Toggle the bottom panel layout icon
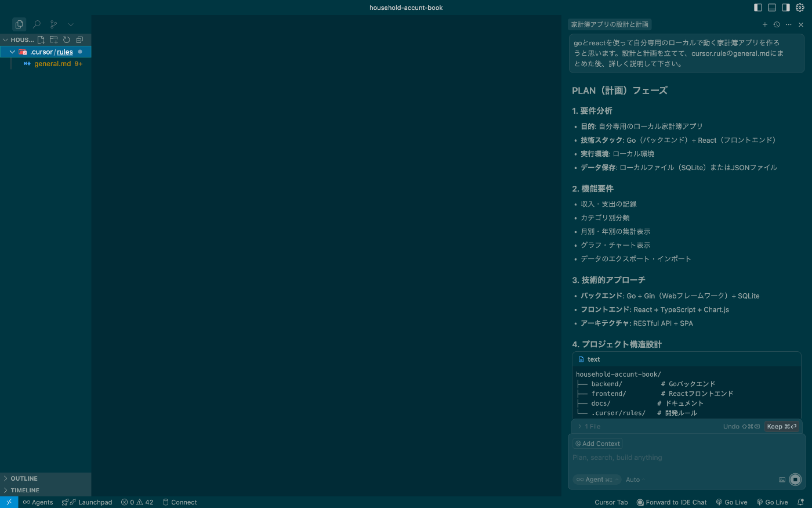 [x=772, y=8]
